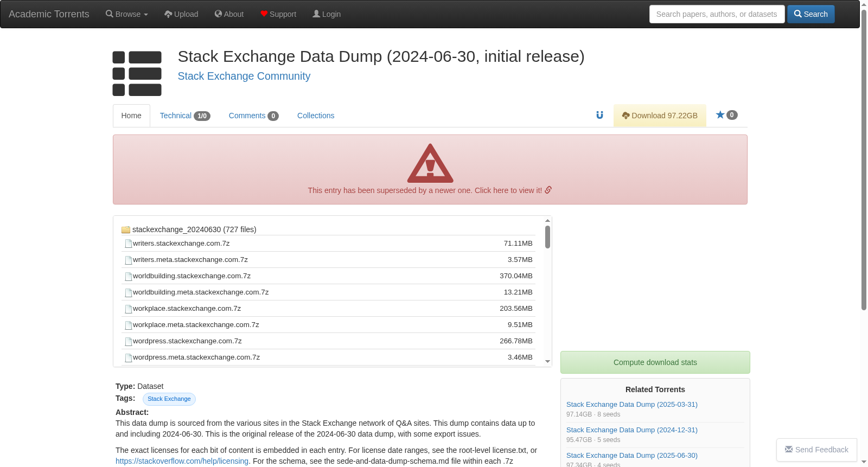The height and width of the screenshot is (467, 868).
Task: Click the bookmark star icon
Action: [x=720, y=114]
